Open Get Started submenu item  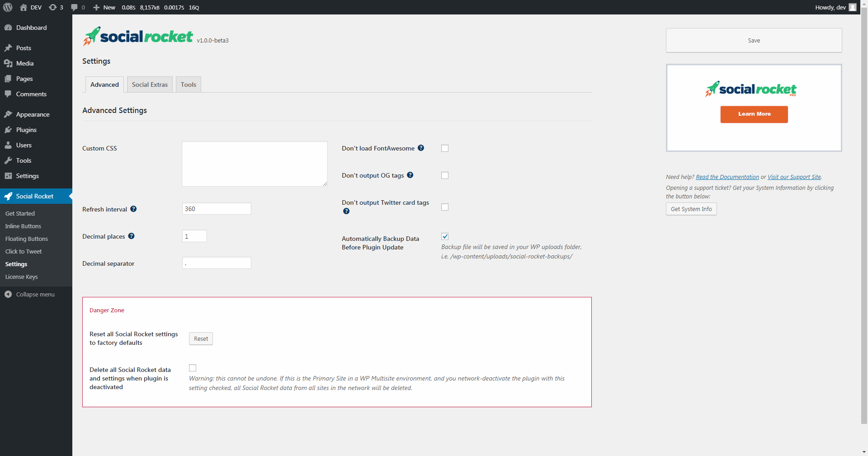[x=20, y=213]
